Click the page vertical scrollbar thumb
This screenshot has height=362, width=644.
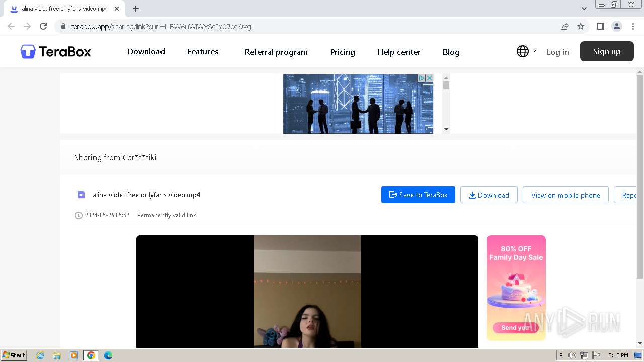coord(640,177)
